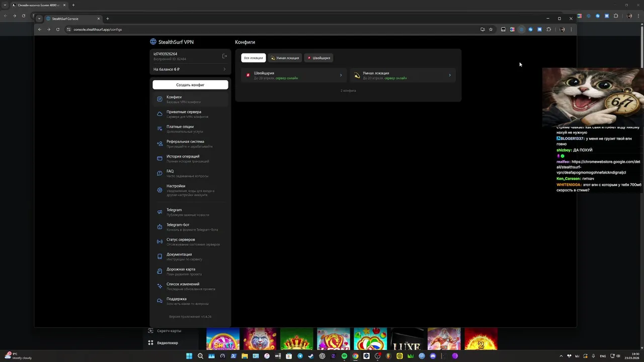Click the referral people icon

click(x=159, y=144)
